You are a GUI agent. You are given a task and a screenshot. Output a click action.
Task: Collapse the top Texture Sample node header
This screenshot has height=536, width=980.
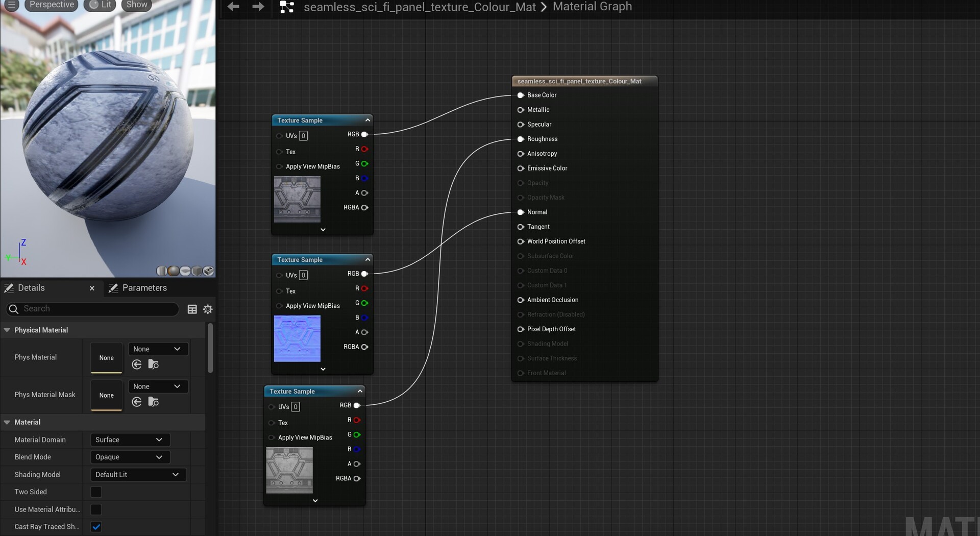(x=367, y=120)
